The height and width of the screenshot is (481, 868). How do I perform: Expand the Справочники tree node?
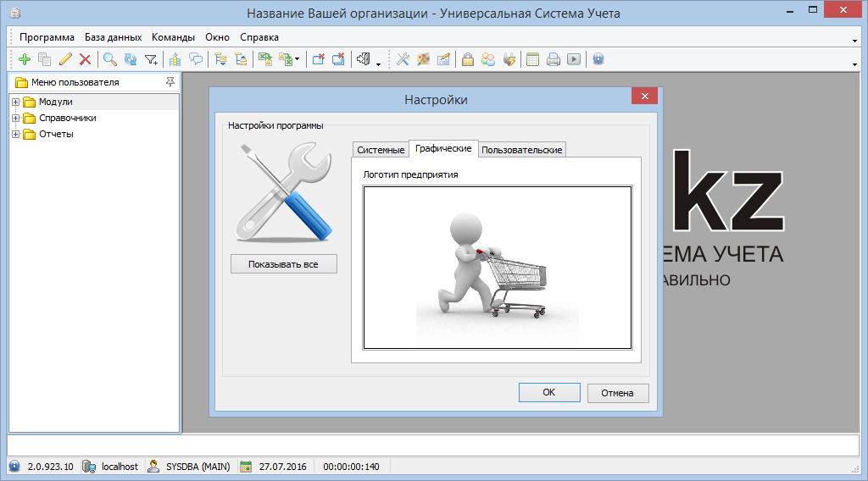click(15, 119)
